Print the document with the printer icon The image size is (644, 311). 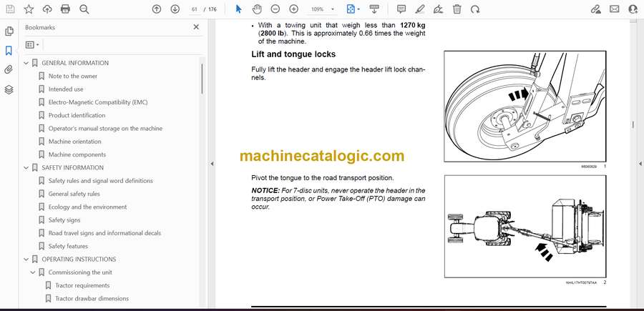point(65,9)
